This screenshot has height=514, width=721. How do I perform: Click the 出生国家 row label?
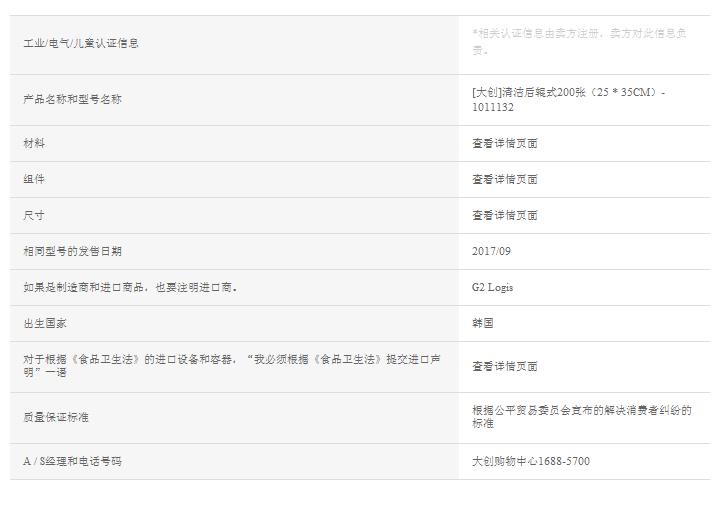(x=45, y=323)
